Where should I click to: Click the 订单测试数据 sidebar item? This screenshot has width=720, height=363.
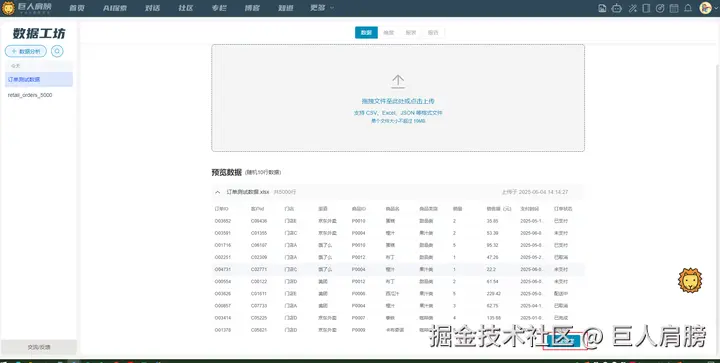click(39, 79)
